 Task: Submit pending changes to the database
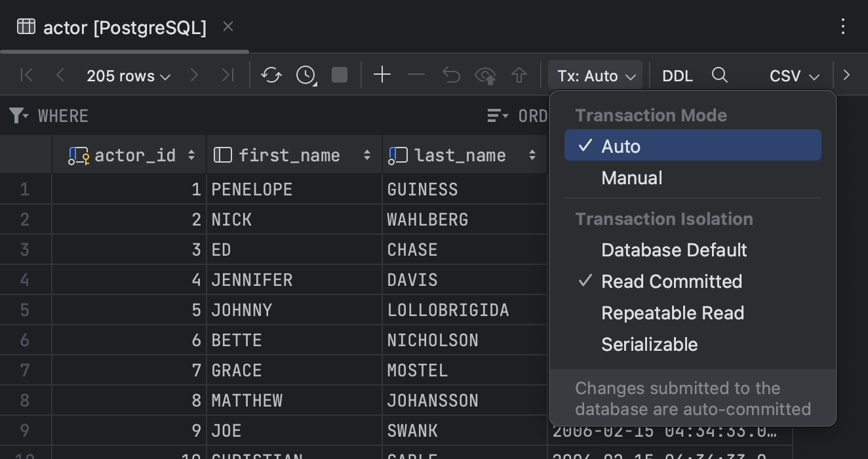(x=485, y=75)
